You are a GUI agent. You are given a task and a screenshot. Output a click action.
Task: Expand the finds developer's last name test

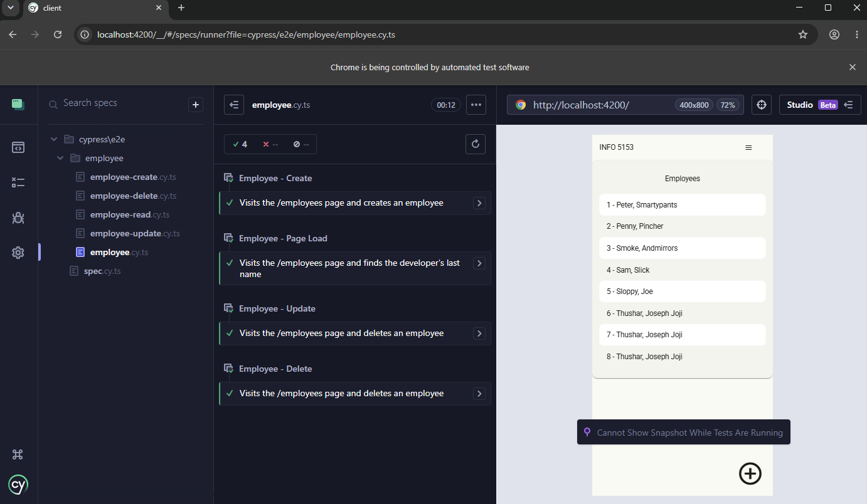click(x=479, y=263)
